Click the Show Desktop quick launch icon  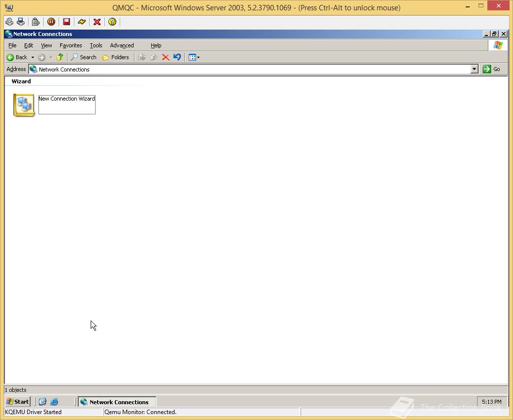point(42,402)
